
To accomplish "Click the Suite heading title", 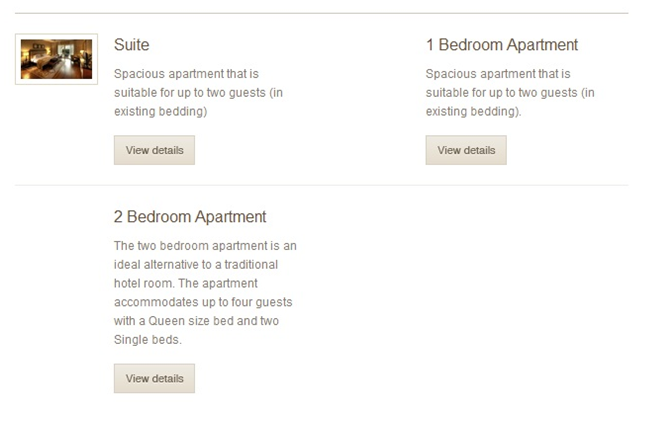I will (x=131, y=45).
